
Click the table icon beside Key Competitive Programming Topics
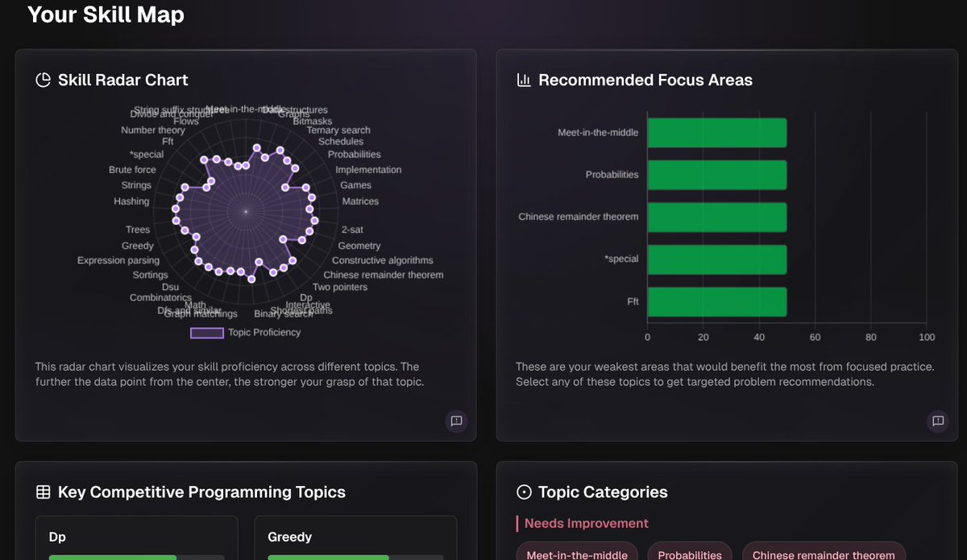(44, 492)
